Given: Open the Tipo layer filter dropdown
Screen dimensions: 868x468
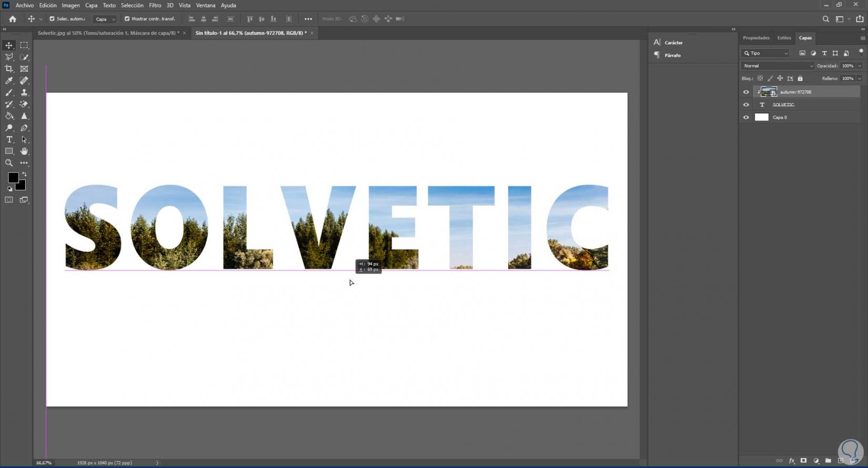Looking at the screenshot, I should 766,53.
